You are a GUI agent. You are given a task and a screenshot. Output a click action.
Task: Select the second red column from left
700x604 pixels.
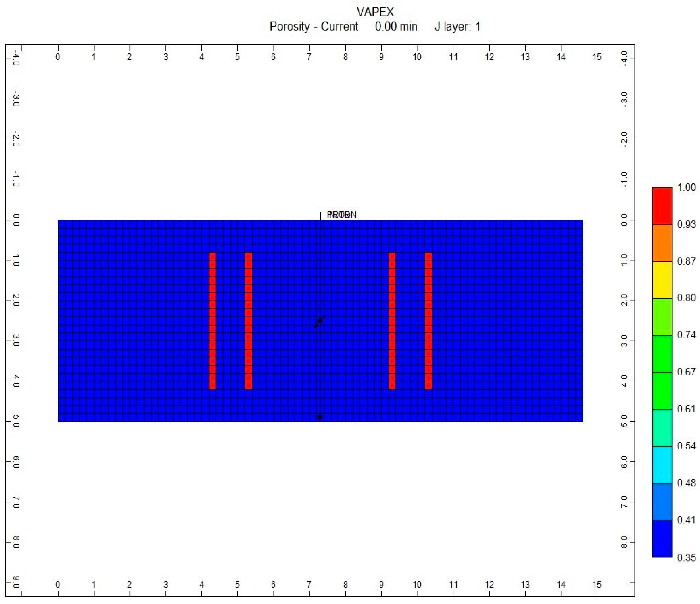(248, 321)
